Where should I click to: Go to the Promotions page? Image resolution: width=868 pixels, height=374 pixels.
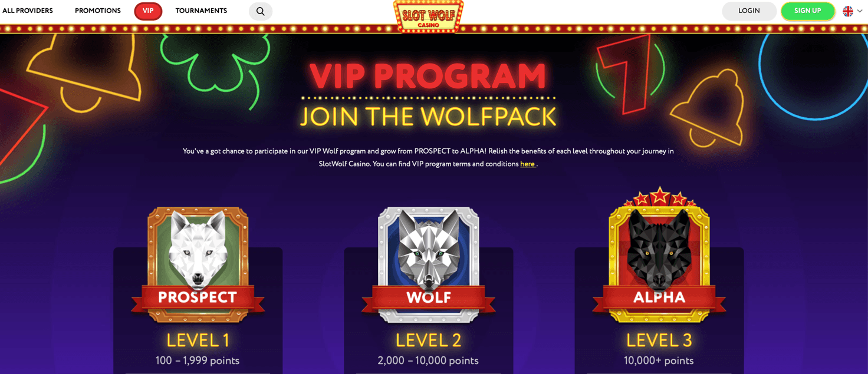coord(98,11)
